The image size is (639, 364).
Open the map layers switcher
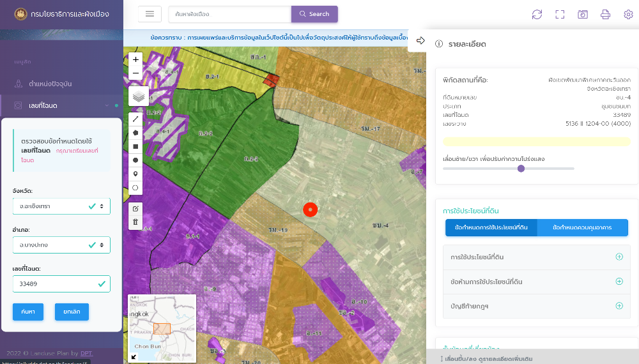point(139,96)
